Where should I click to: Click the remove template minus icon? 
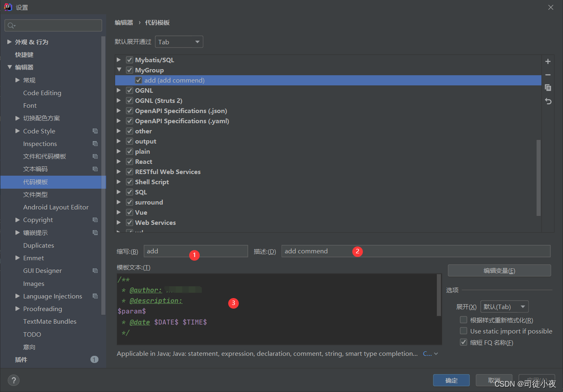coord(548,75)
